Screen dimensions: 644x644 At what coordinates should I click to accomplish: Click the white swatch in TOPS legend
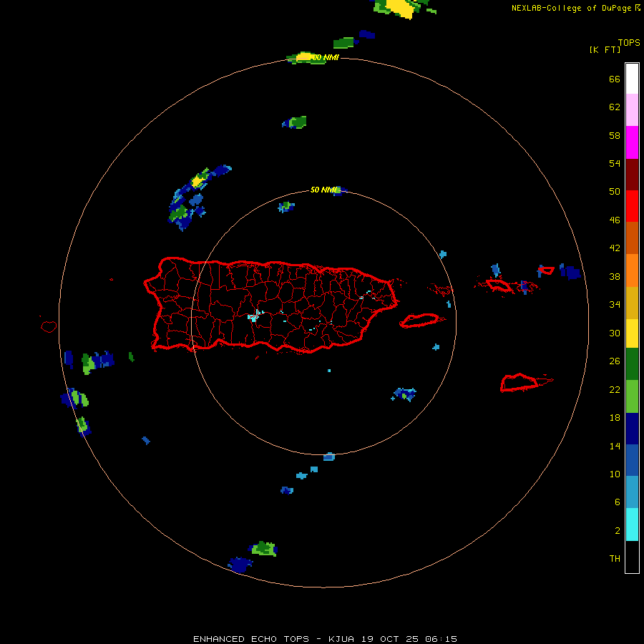(x=632, y=79)
